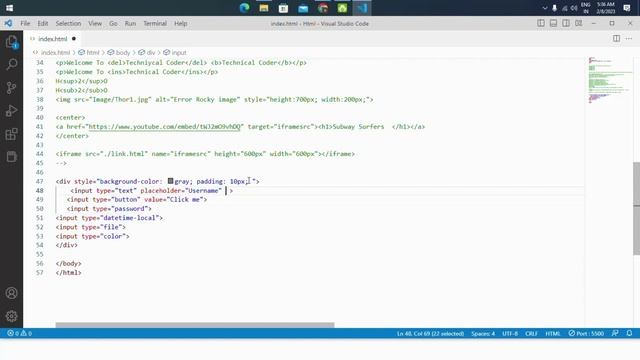Click CRLF end of line setting
Screen dimensions: 640x360
point(531,333)
